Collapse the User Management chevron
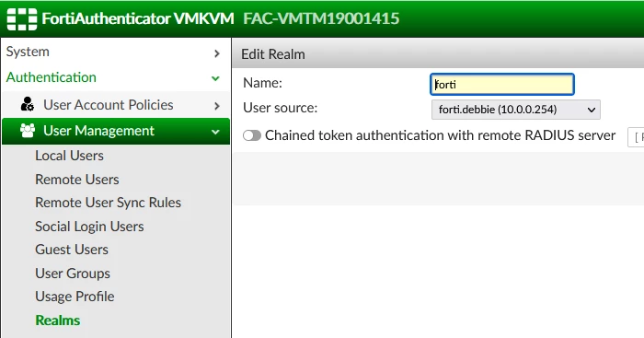 point(215,132)
